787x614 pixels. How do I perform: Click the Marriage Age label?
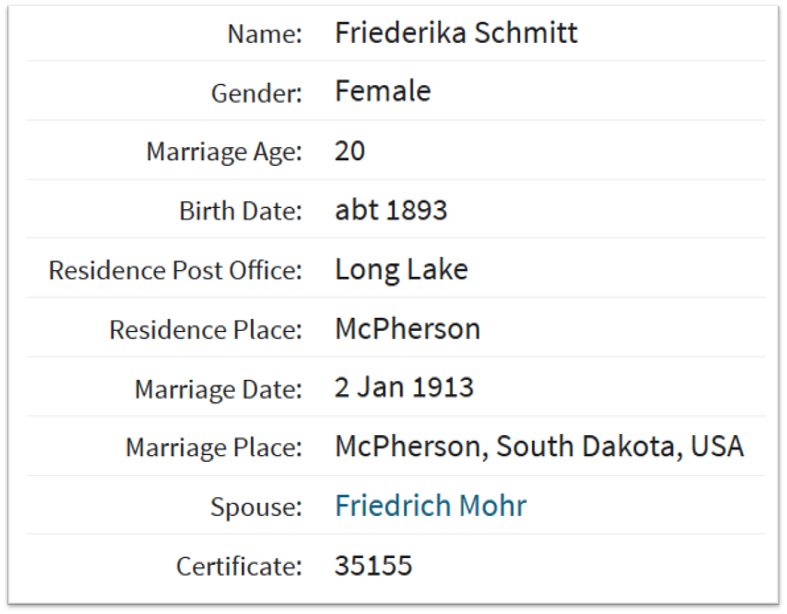[224, 152]
